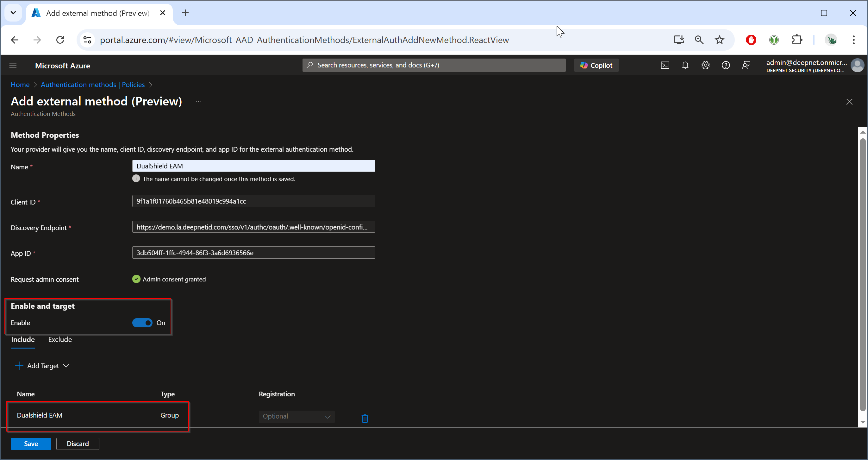
Task: Switch to the Exclude tab
Action: click(x=59, y=340)
